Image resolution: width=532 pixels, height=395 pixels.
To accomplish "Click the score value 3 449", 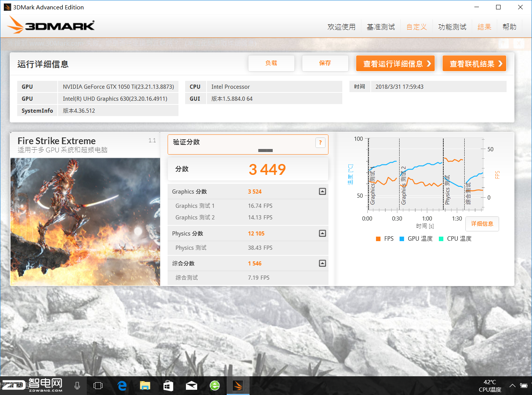I will 267,170.
